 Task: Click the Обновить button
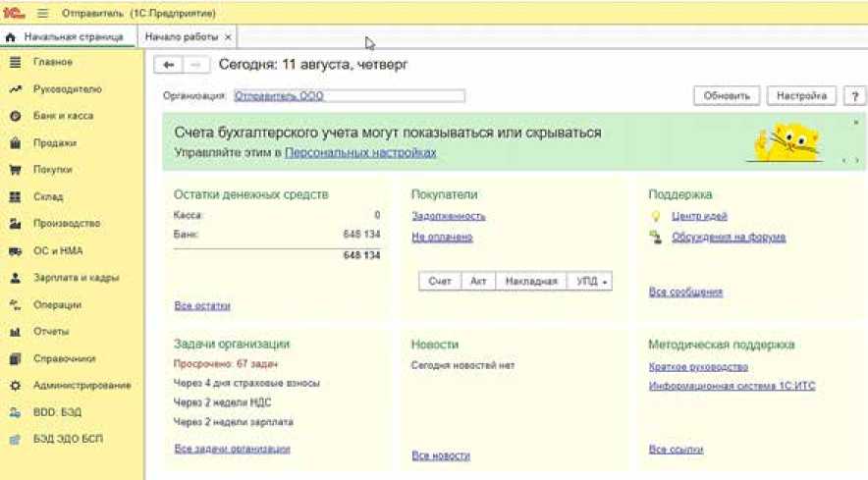click(727, 96)
